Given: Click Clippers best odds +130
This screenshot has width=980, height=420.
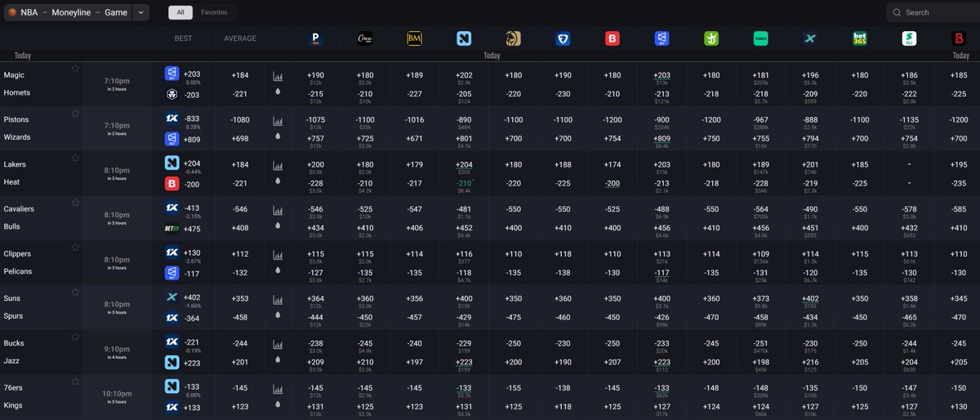Looking at the screenshot, I should [x=193, y=252].
